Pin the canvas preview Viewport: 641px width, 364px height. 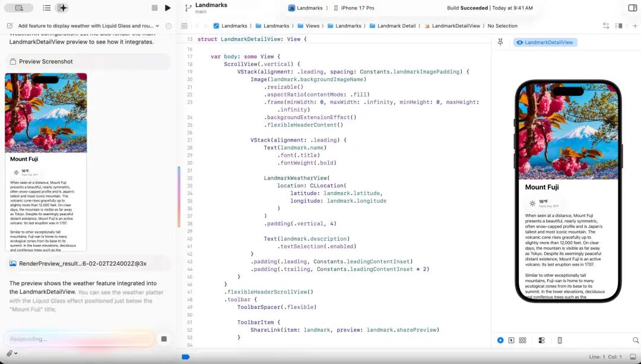(x=500, y=43)
